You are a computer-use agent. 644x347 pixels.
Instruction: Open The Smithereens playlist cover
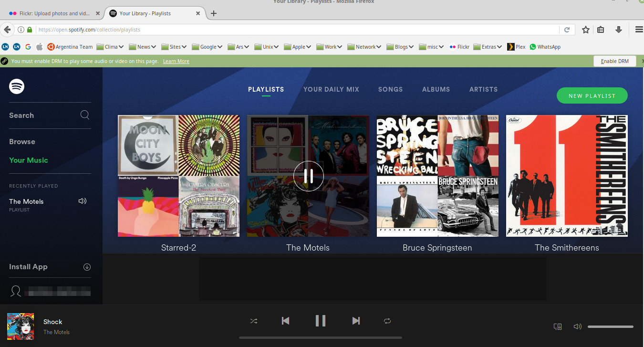[x=567, y=176]
